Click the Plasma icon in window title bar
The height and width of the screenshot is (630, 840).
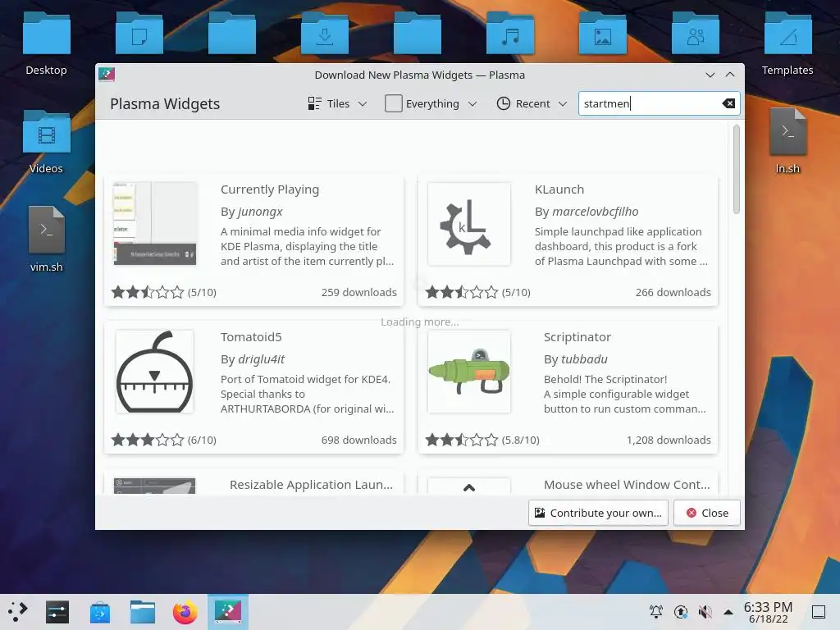(107, 75)
